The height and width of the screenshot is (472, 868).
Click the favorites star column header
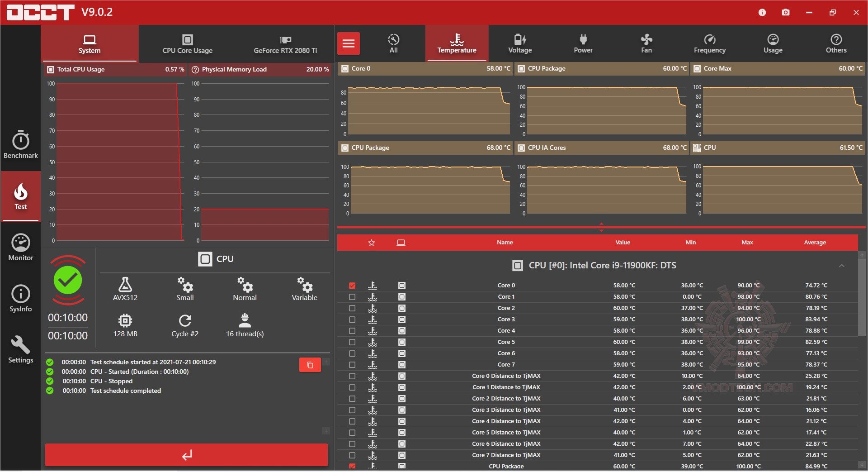click(372, 243)
